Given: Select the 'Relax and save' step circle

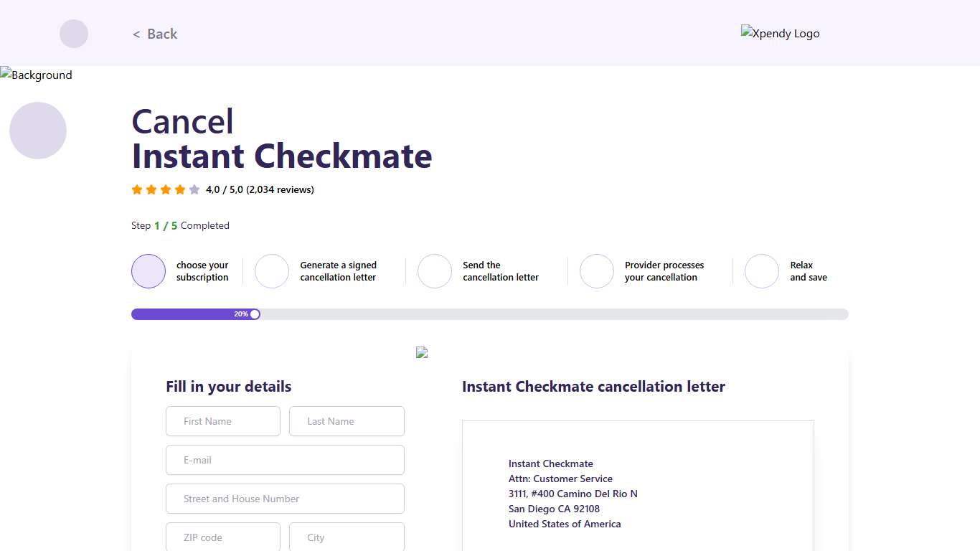Looking at the screenshot, I should (x=762, y=271).
